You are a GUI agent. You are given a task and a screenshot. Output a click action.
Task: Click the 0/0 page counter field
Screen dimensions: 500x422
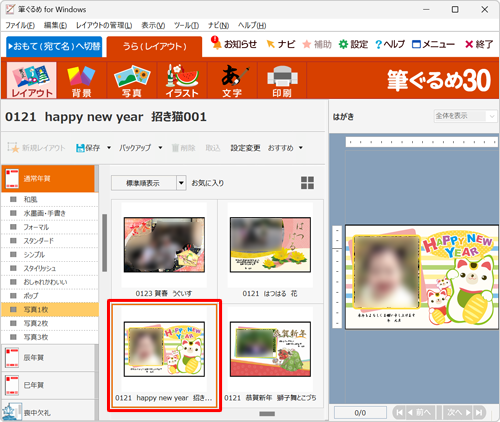pos(360,413)
